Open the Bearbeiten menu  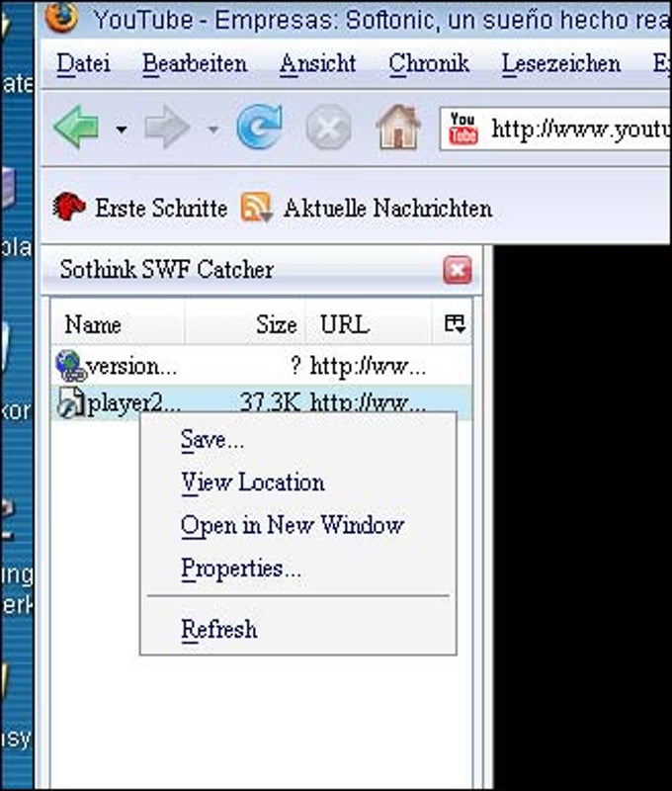pos(195,64)
